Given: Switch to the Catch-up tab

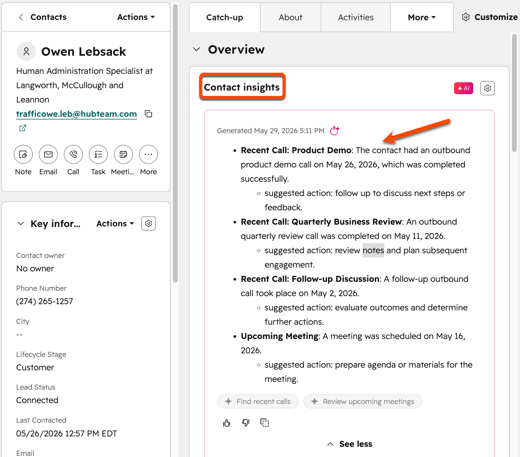Looking at the screenshot, I should coord(225,17).
